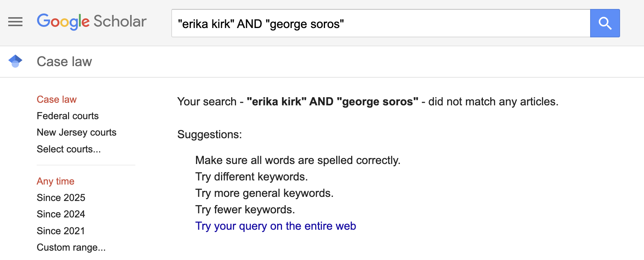This screenshot has width=644, height=260.
Task: Filter results to Federal courts
Action: tap(68, 116)
